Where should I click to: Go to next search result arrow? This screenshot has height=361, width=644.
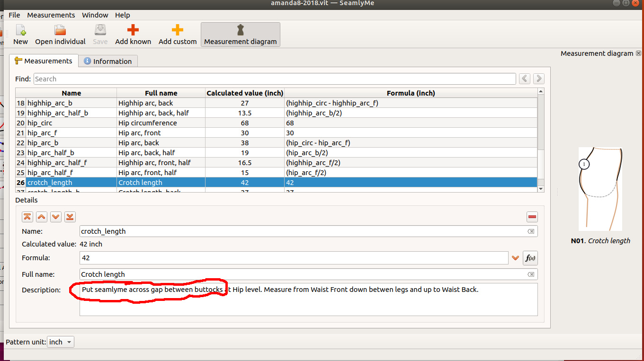pyautogui.click(x=538, y=79)
